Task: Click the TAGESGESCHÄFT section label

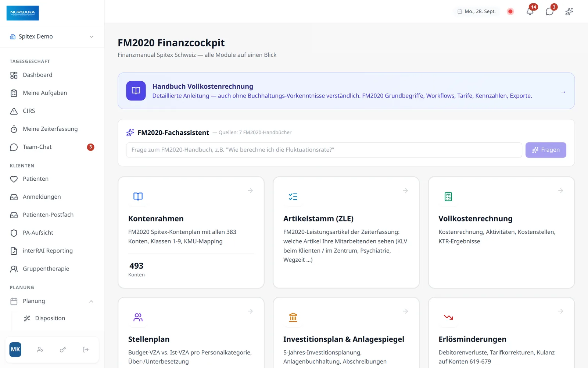Action: 30,61
